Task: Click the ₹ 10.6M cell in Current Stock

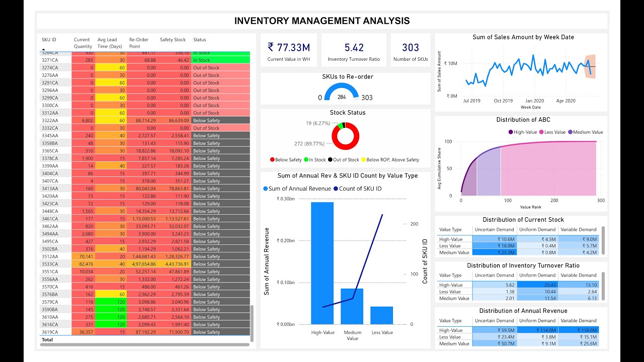Action: tap(495, 239)
